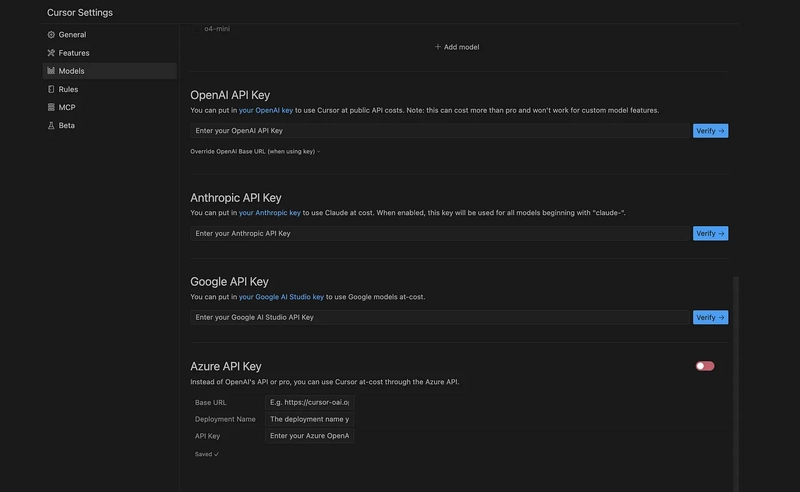Screen dimensions: 800x492
Task: Open the 'your Google AI Studio key' link
Action: coord(281,297)
